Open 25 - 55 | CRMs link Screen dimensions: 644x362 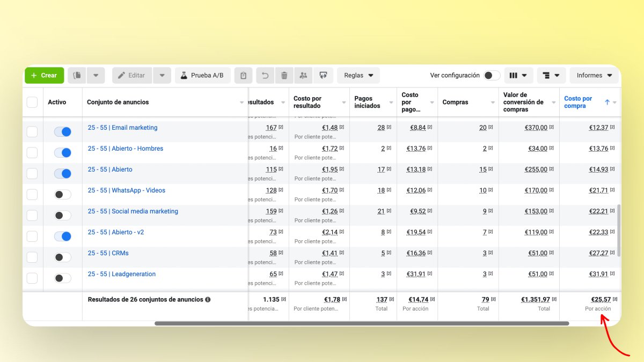pyautogui.click(x=108, y=253)
